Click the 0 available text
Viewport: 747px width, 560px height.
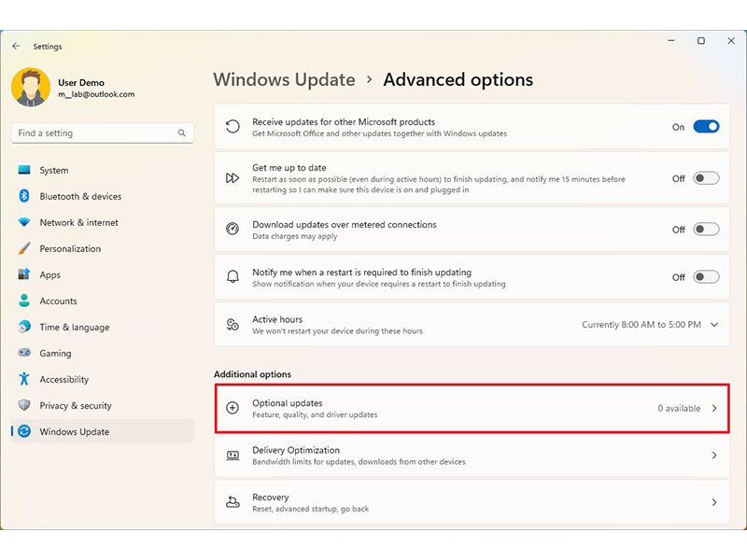(x=679, y=408)
